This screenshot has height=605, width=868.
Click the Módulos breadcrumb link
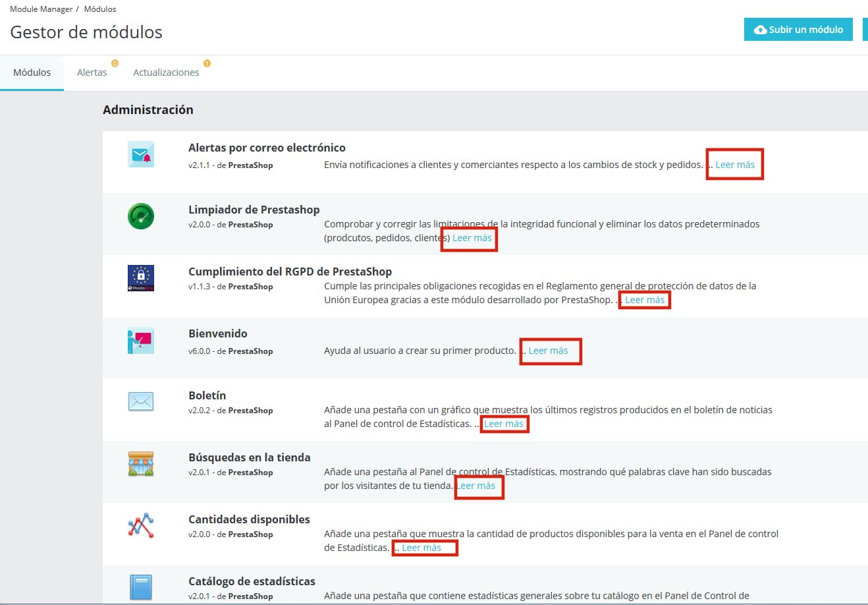point(100,9)
